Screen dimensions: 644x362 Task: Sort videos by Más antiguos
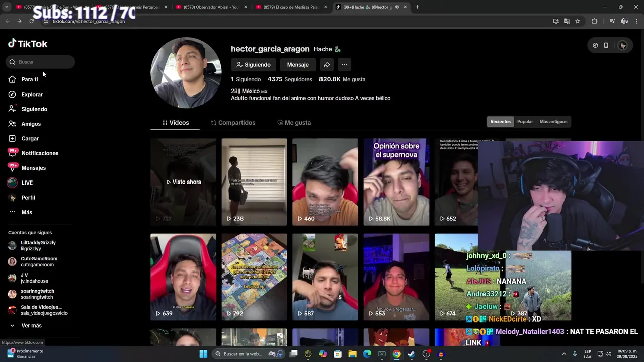[553, 122]
